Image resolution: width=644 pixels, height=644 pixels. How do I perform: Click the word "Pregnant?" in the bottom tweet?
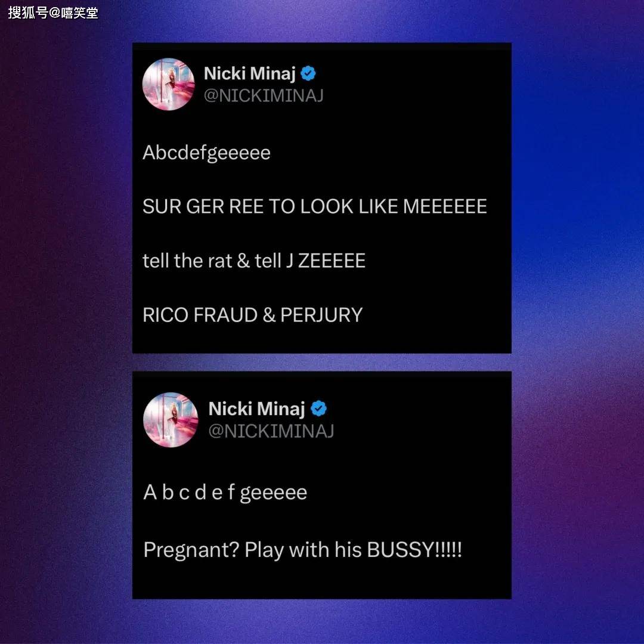click(191, 550)
